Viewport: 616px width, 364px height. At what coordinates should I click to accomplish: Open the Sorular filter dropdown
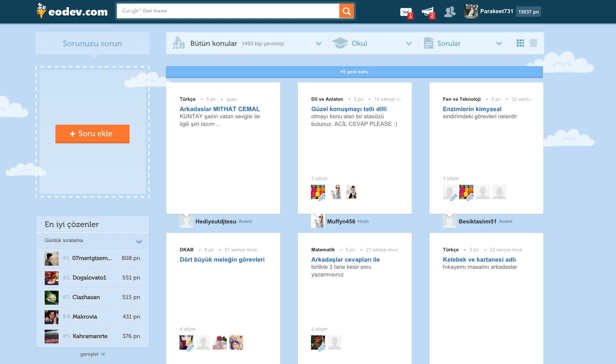499,43
